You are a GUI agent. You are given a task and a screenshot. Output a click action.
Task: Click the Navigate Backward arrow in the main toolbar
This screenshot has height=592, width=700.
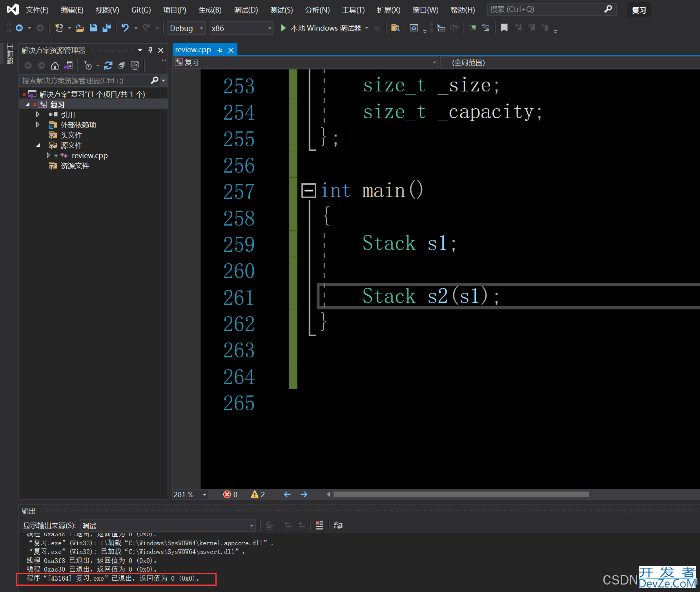[x=19, y=28]
